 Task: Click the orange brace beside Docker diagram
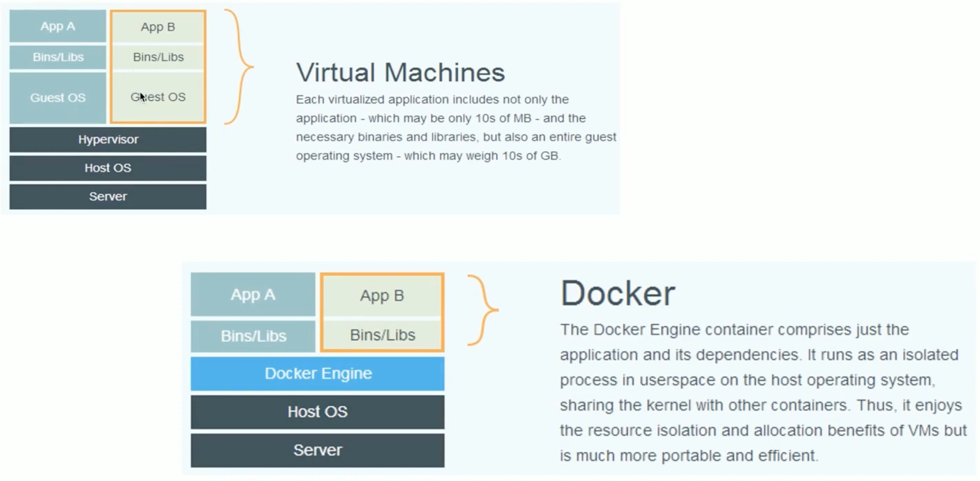pos(485,310)
